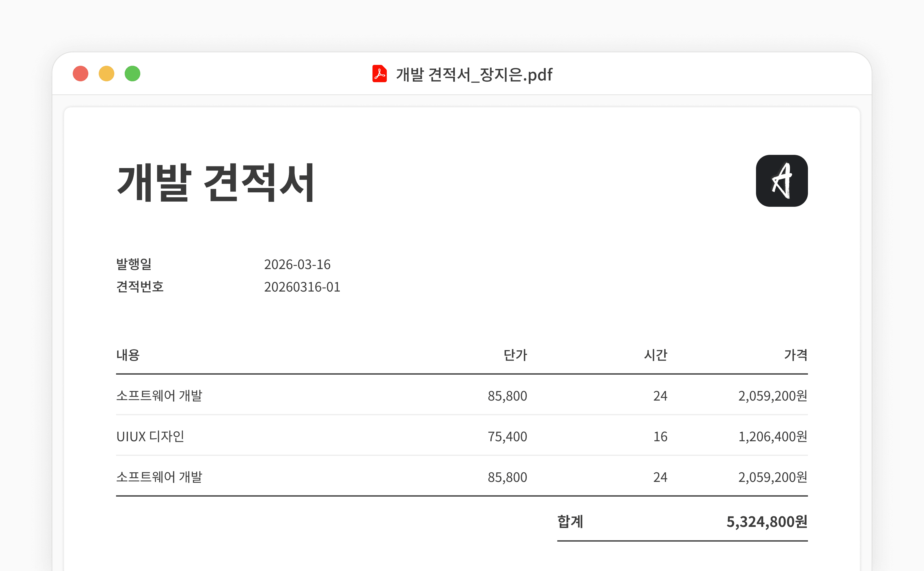Select the quote number 20260316-01

click(302, 287)
